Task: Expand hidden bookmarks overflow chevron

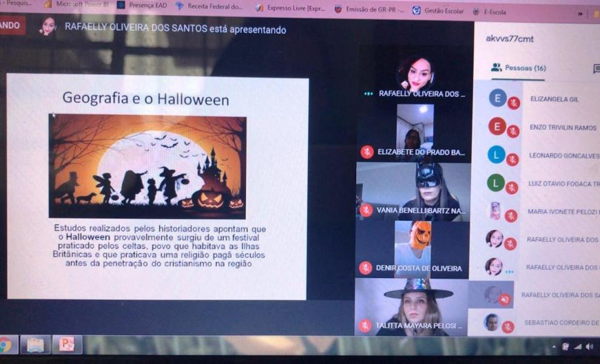Action: click(580, 12)
